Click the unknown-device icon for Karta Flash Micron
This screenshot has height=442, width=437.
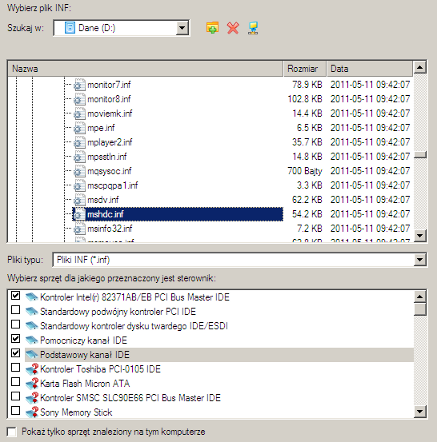32,383
